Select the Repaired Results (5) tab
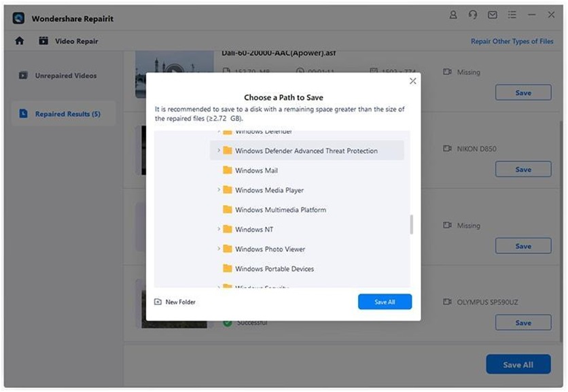 [63, 113]
